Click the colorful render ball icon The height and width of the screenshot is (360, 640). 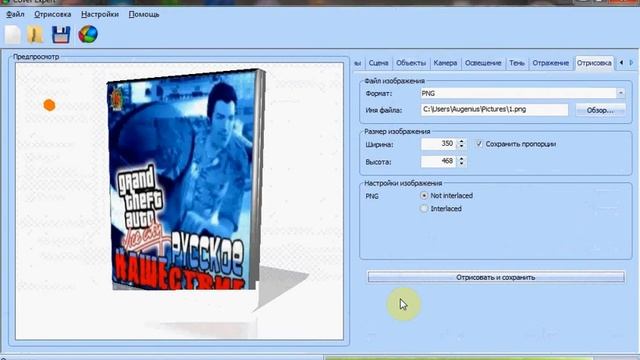click(x=88, y=34)
